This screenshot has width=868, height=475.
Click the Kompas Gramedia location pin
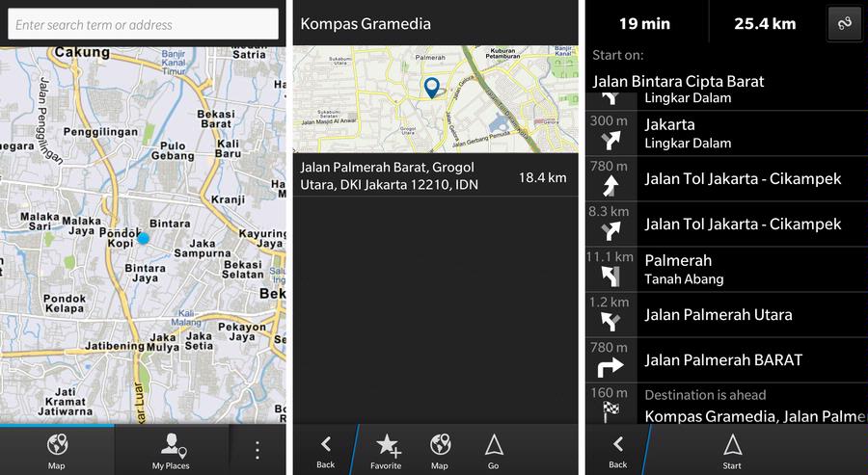[x=431, y=88]
